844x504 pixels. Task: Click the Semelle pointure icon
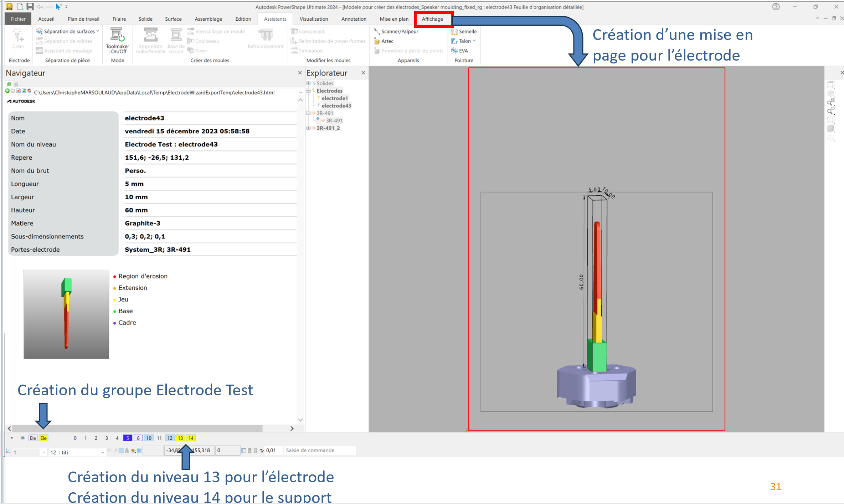(x=454, y=31)
